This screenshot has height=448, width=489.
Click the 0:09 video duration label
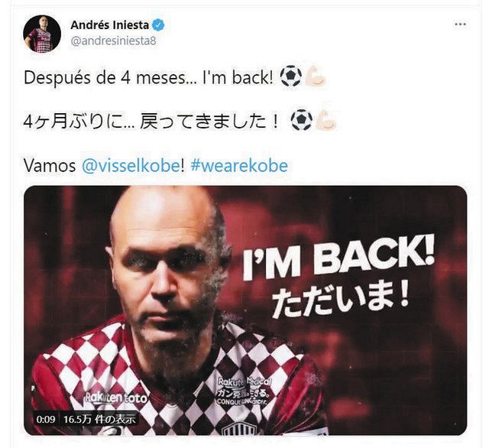(46, 419)
